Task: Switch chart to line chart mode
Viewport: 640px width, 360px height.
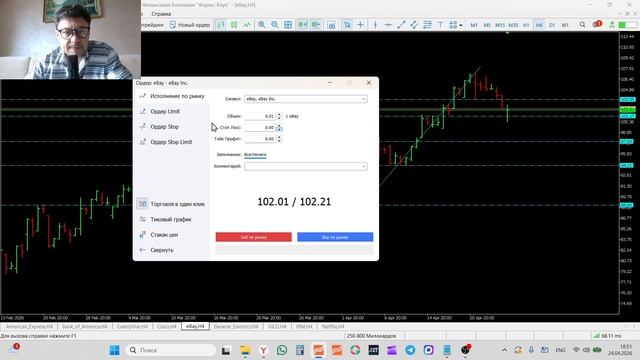Action: 247,25
